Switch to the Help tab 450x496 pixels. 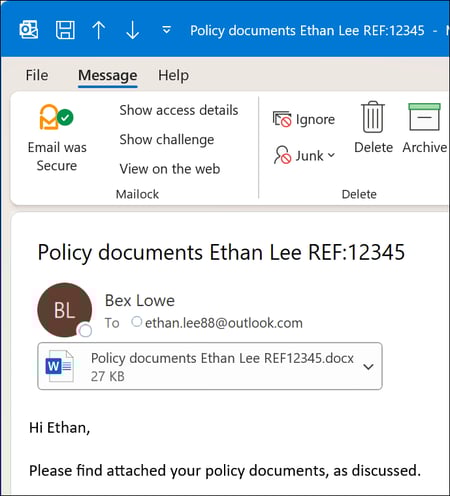click(173, 75)
